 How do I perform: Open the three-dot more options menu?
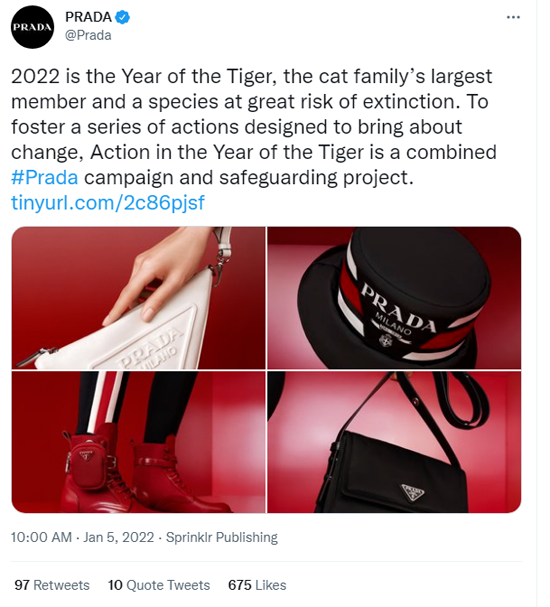[513, 17]
